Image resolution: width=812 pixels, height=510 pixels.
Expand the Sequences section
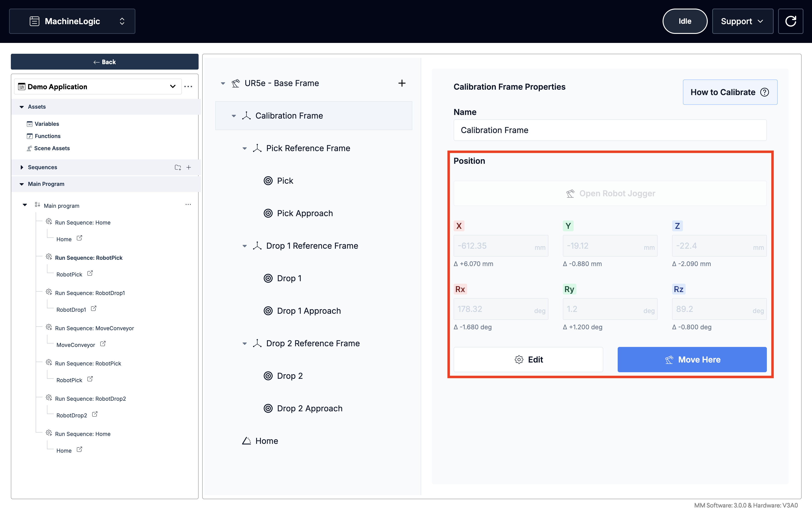click(22, 167)
